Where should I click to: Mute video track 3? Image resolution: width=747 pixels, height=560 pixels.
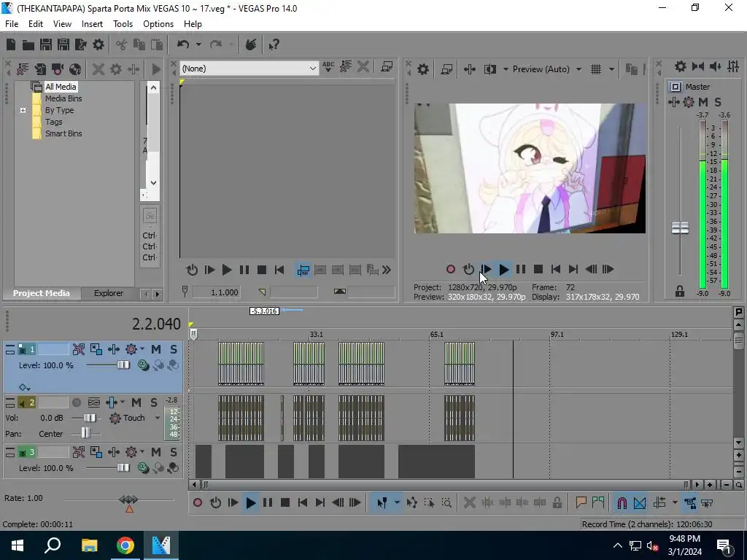(x=156, y=452)
